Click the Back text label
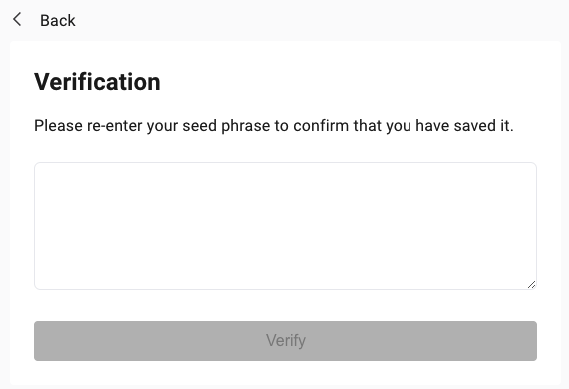 pyautogui.click(x=58, y=21)
